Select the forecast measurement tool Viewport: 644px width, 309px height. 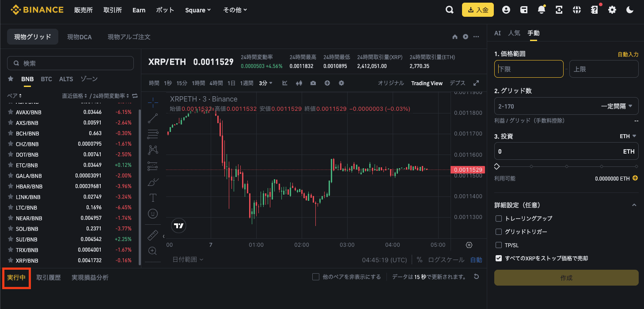coord(153,166)
